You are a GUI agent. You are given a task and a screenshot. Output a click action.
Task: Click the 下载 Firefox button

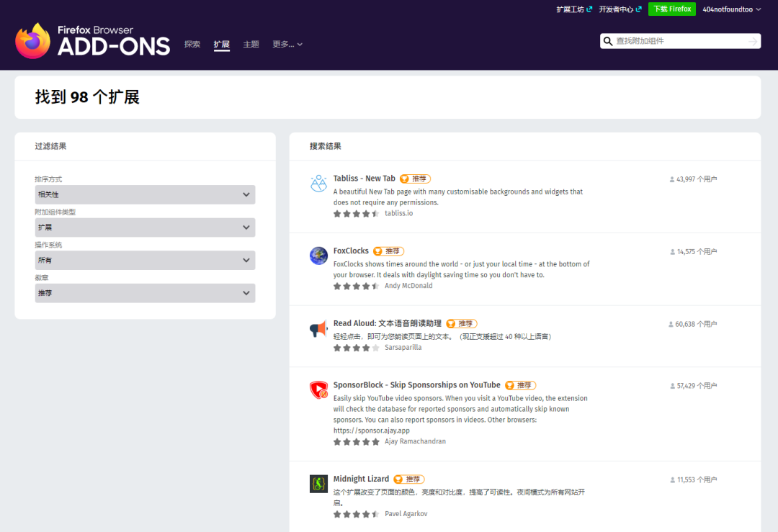click(x=672, y=9)
